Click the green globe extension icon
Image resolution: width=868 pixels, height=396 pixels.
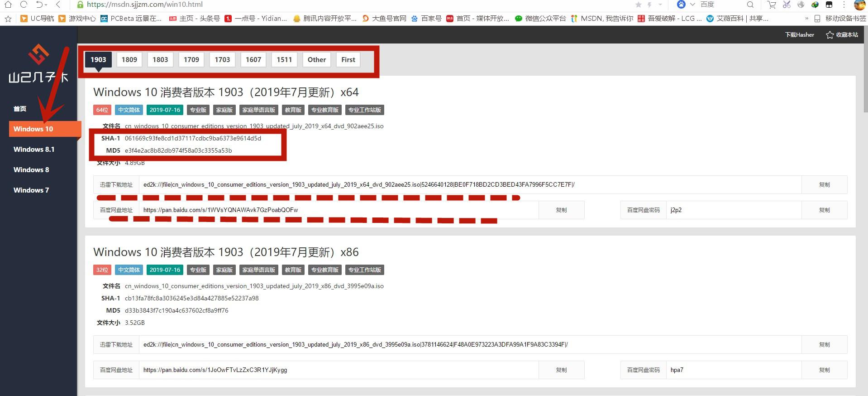[x=815, y=5]
